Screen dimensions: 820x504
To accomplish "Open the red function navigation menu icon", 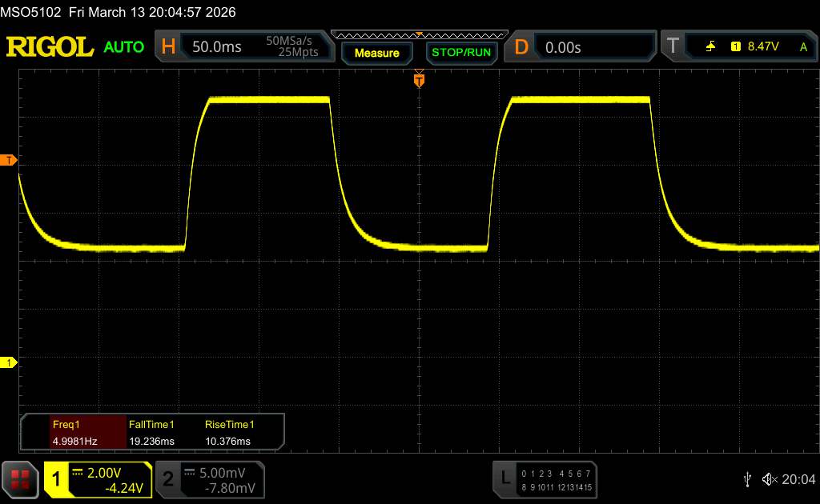I will (21, 479).
